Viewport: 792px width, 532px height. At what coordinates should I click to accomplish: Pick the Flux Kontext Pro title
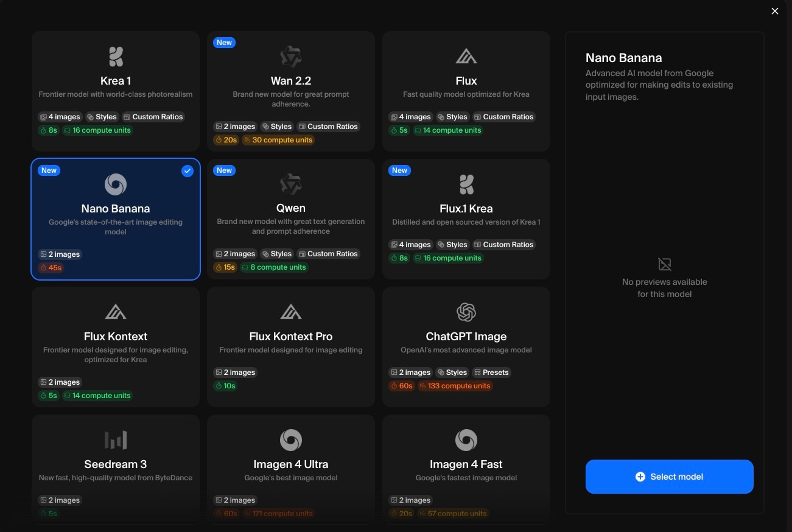[x=291, y=337]
